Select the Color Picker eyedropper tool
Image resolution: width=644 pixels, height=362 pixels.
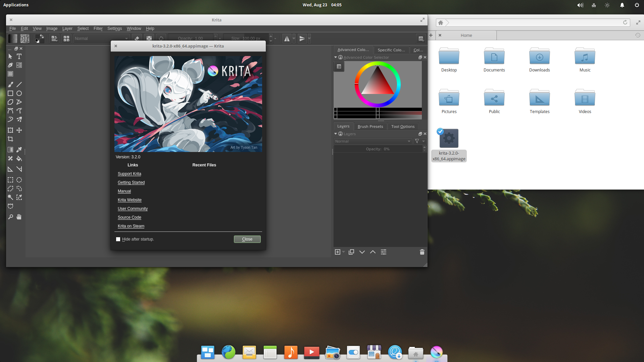point(19,150)
